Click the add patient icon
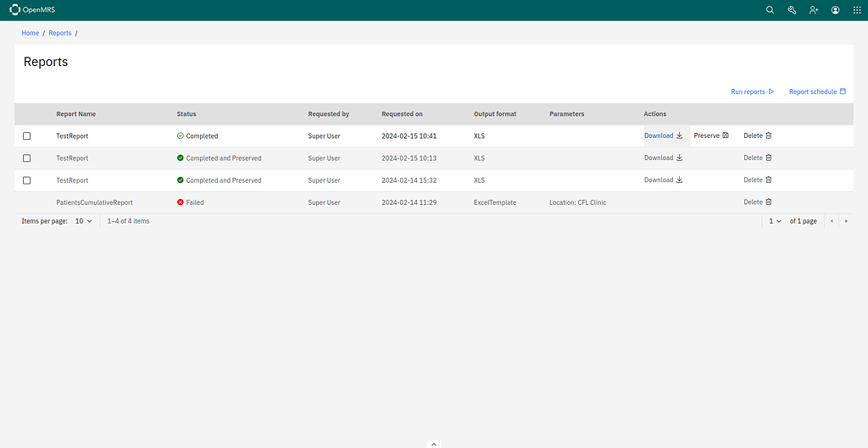The height and width of the screenshot is (448, 868). (x=813, y=10)
